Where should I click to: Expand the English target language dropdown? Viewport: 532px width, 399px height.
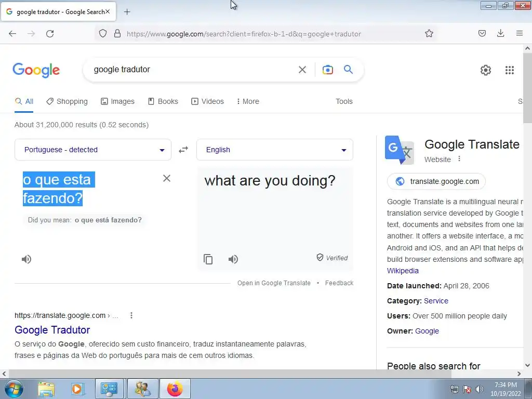[x=275, y=150]
